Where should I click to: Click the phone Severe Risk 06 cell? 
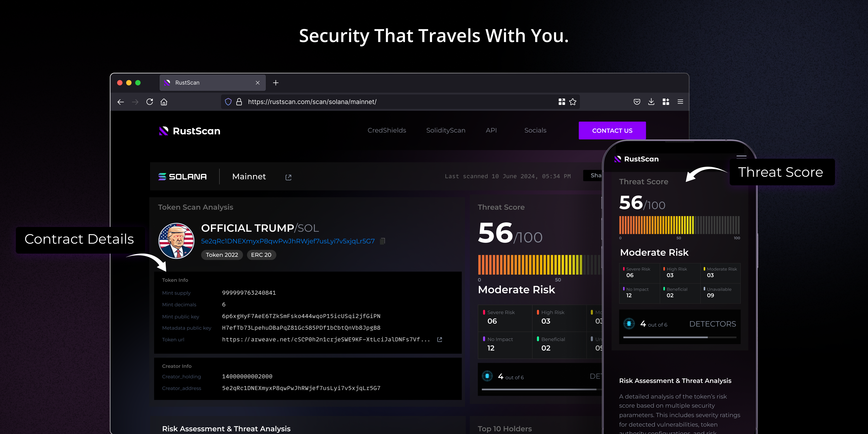click(x=639, y=273)
